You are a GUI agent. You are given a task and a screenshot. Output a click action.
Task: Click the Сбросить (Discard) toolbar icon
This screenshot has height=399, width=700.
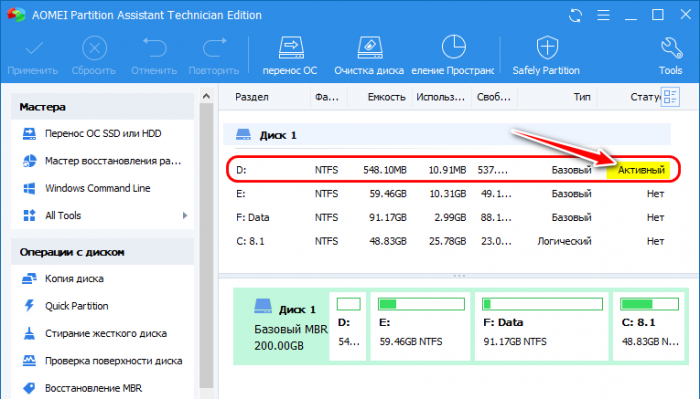pyautogui.click(x=94, y=48)
